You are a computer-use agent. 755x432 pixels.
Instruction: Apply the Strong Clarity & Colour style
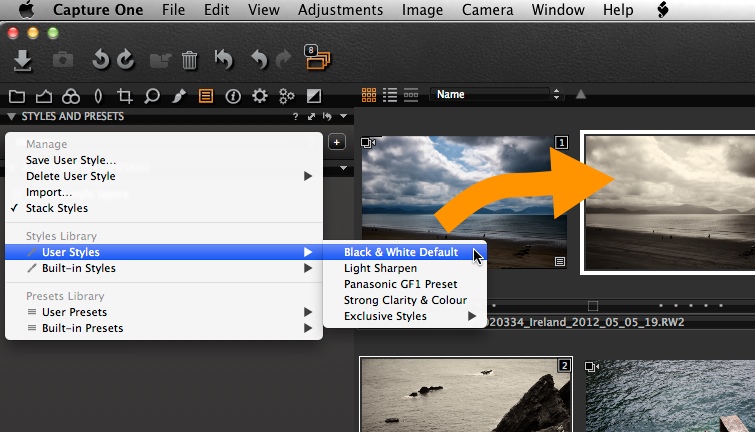point(404,300)
